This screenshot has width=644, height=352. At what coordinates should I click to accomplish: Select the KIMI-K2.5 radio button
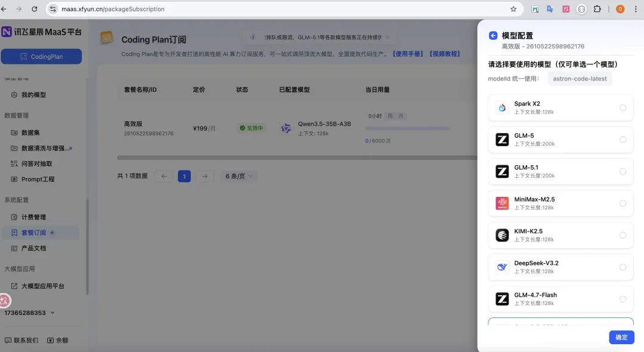[623, 235]
